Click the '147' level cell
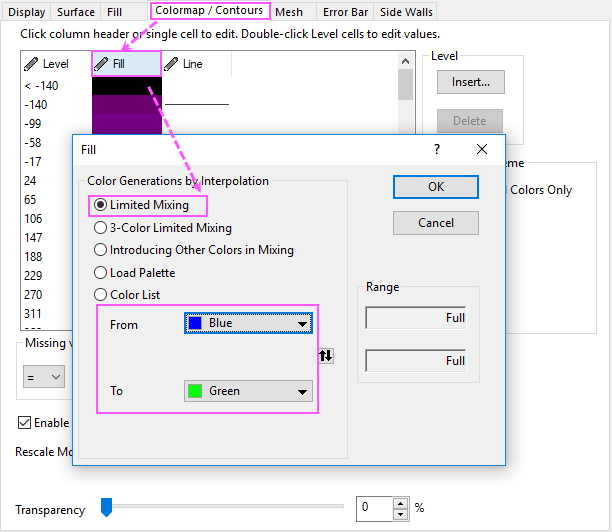 click(33, 238)
